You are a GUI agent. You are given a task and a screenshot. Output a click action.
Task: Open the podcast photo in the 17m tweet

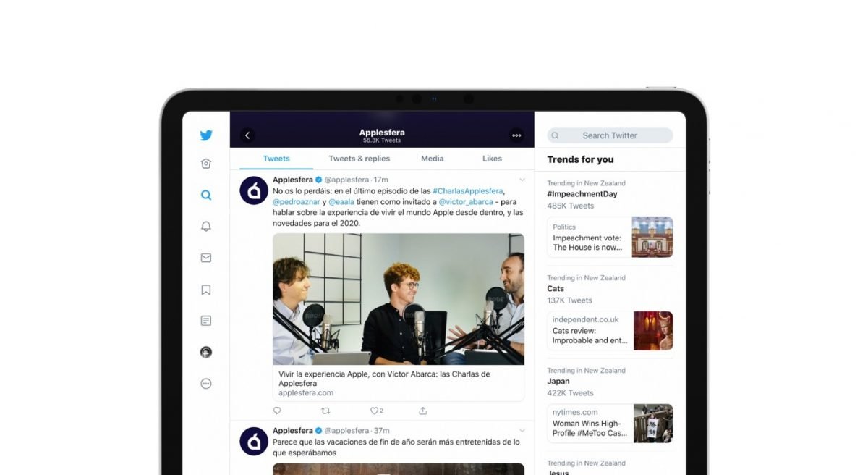399,299
